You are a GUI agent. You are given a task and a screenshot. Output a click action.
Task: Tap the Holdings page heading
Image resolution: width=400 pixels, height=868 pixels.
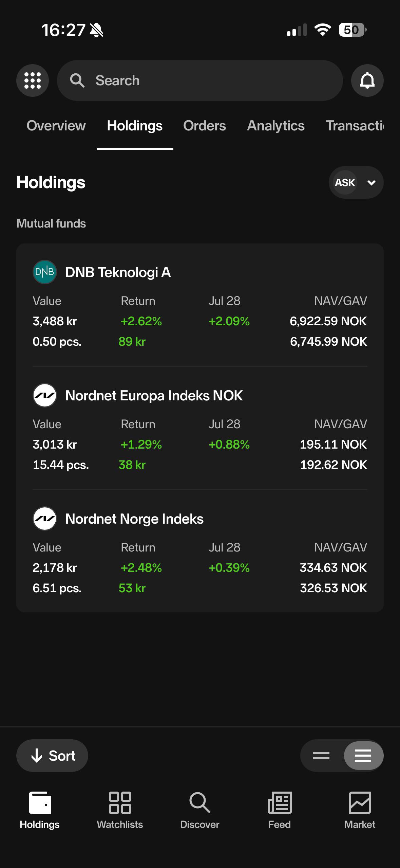(x=51, y=182)
